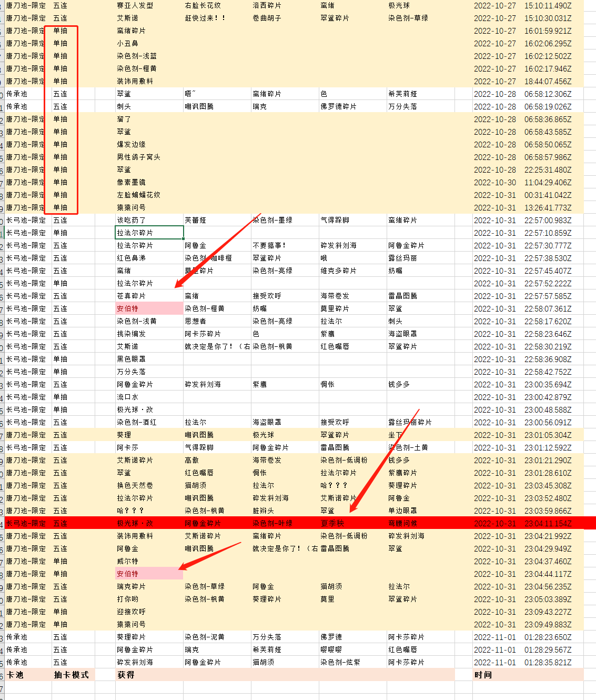Image resolution: width=596 pixels, height=700 pixels.
Task: Click the 抽卡模式 header cell
Action: [72, 675]
